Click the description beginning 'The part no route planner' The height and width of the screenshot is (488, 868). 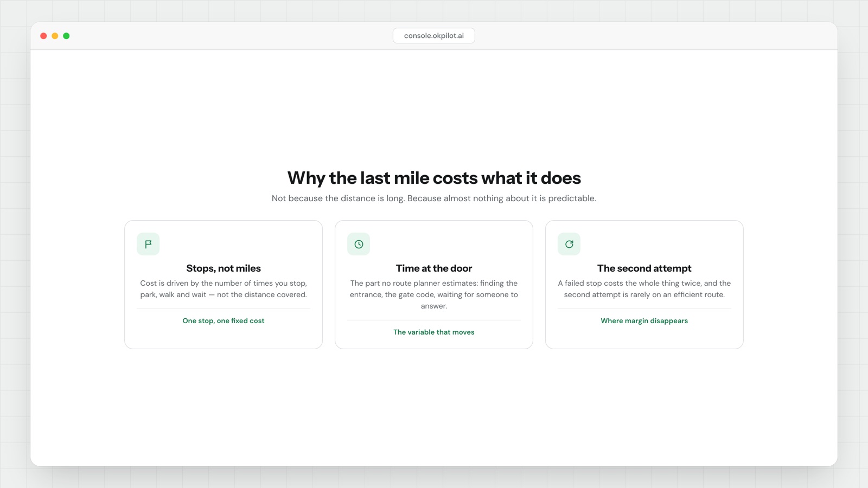[x=434, y=294]
